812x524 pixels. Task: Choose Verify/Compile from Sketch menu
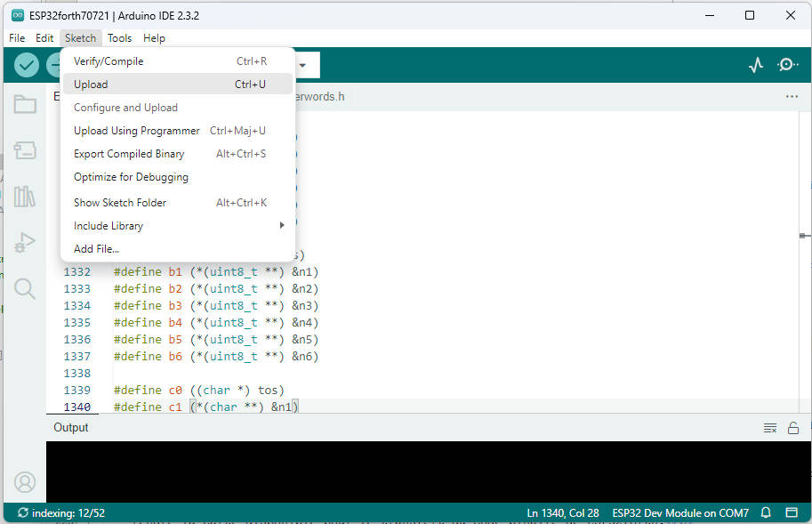[177, 61]
